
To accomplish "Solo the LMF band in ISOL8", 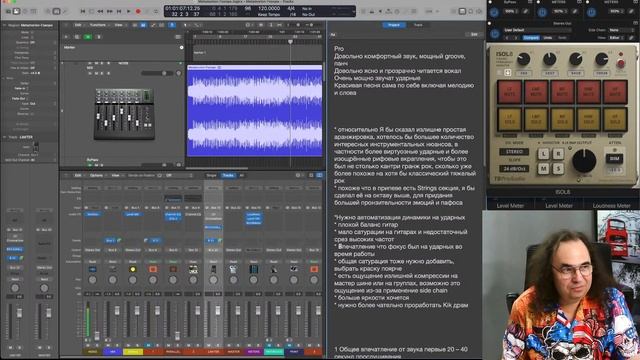I will coord(536,119).
